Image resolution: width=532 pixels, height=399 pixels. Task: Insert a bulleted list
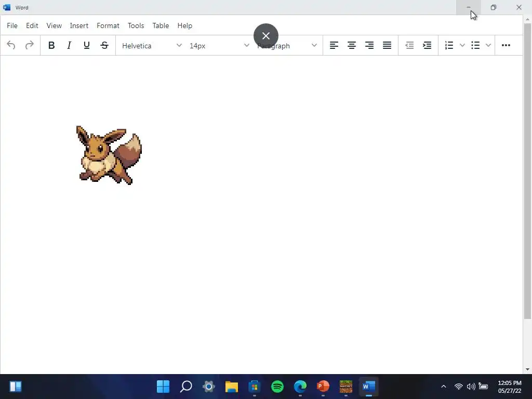click(475, 45)
